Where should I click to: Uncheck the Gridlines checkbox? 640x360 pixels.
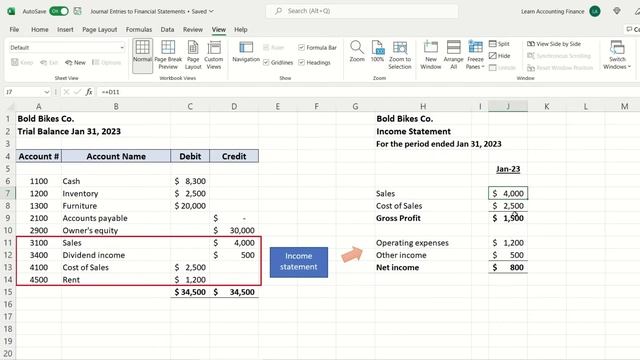pos(266,62)
